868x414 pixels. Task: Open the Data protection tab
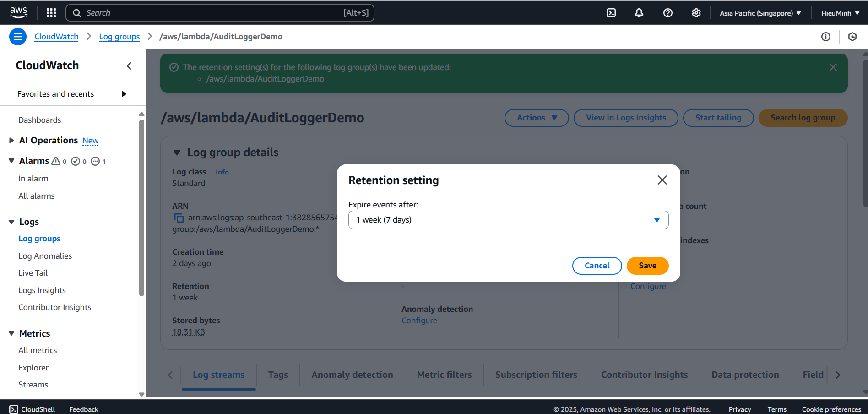tap(745, 375)
